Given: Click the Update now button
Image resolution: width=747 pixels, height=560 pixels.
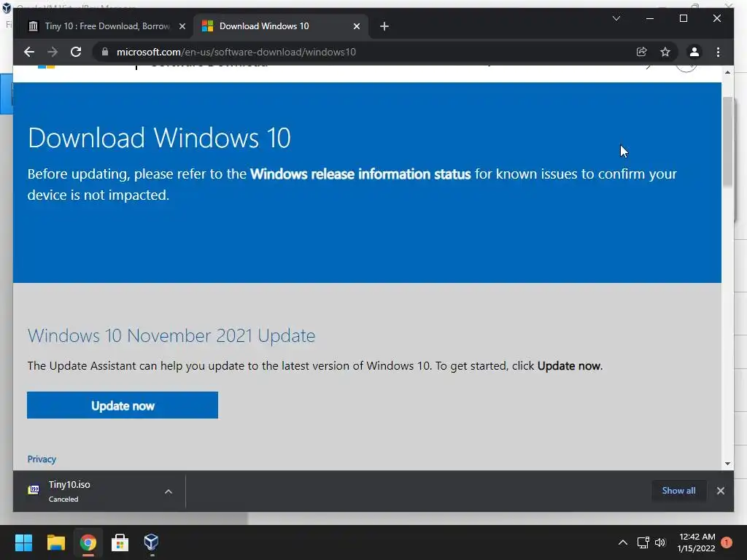Looking at the screenshot, I should click(x=123, y=405).
